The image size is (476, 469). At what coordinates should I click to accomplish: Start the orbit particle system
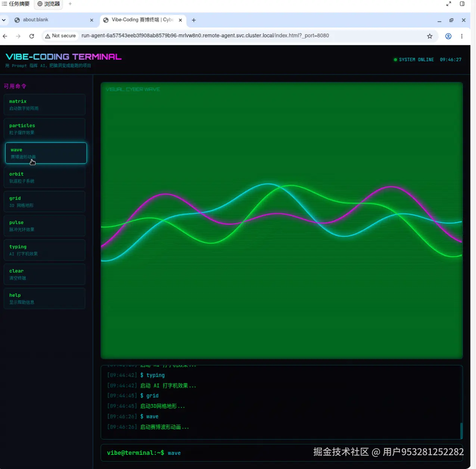44,177
